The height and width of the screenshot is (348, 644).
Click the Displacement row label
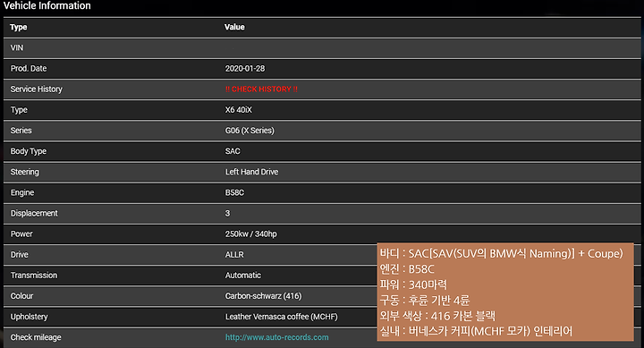pos(34,213)
